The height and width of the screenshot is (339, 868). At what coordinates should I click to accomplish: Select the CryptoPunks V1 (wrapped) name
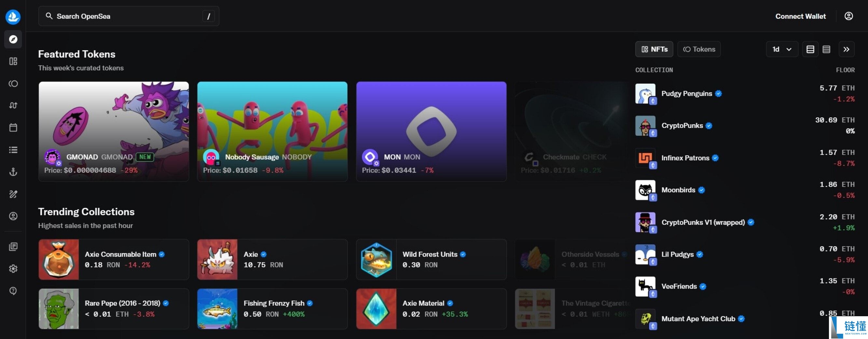[703, 223]
